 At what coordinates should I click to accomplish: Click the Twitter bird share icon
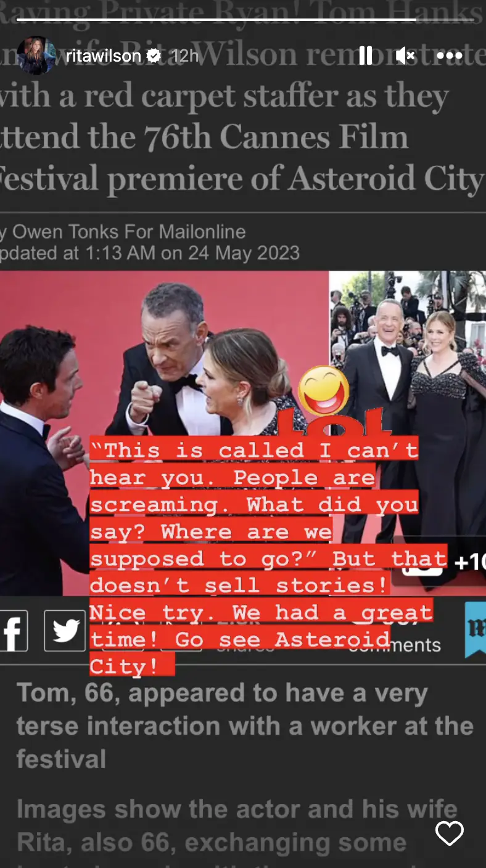(x=65, y=631)
